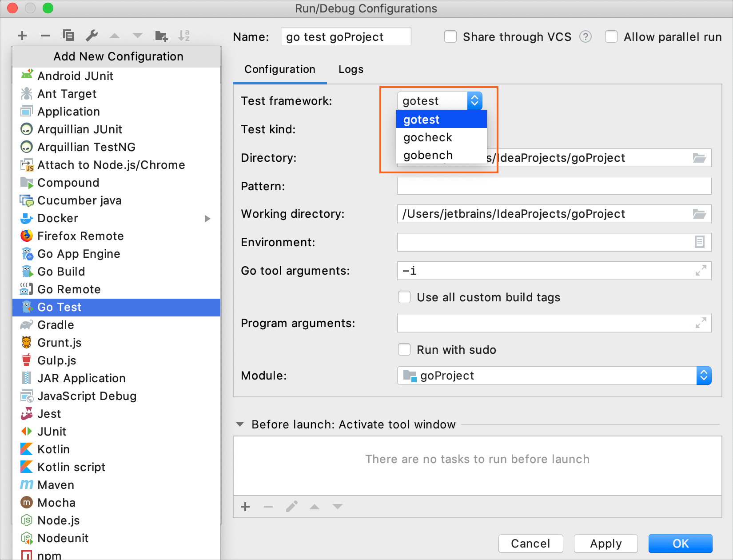The image size is (733, 560).
Task: Expand the Go tool arguments field
Action: 701,270
